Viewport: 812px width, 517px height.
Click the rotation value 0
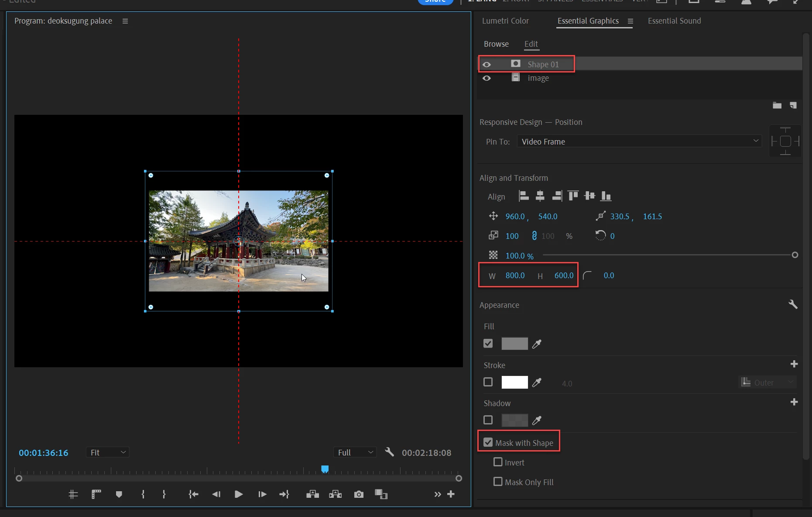pos(612,236)
